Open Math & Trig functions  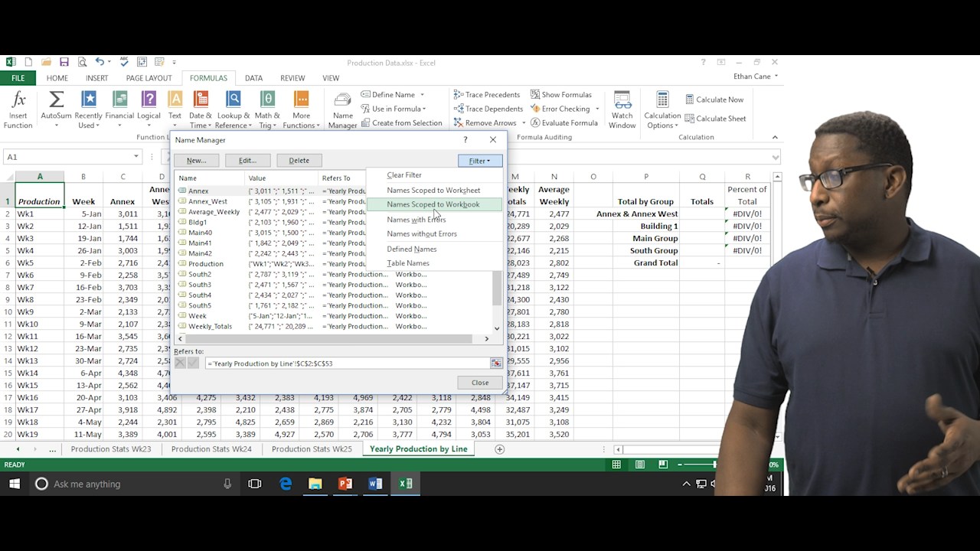(267, 109)
